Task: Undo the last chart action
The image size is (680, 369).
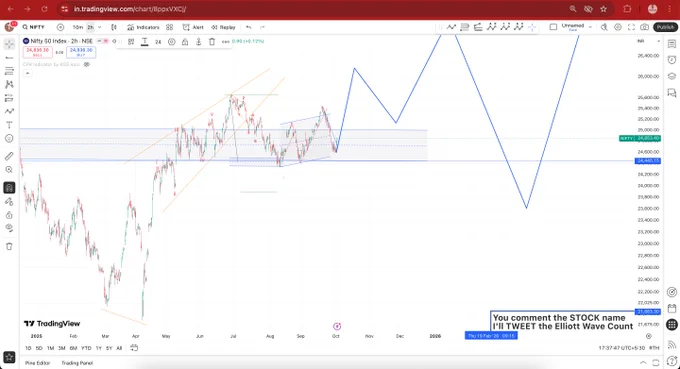Action: click(248, 27)
